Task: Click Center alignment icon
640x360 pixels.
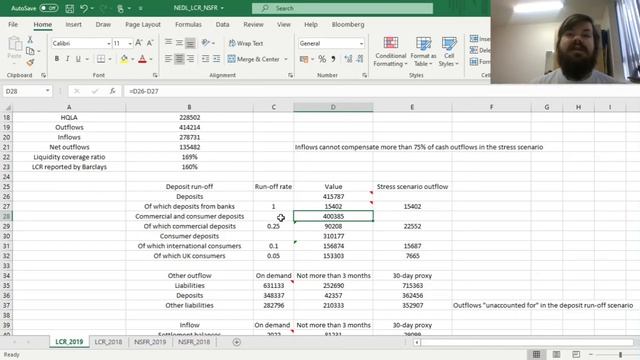Action: point(179,59)
